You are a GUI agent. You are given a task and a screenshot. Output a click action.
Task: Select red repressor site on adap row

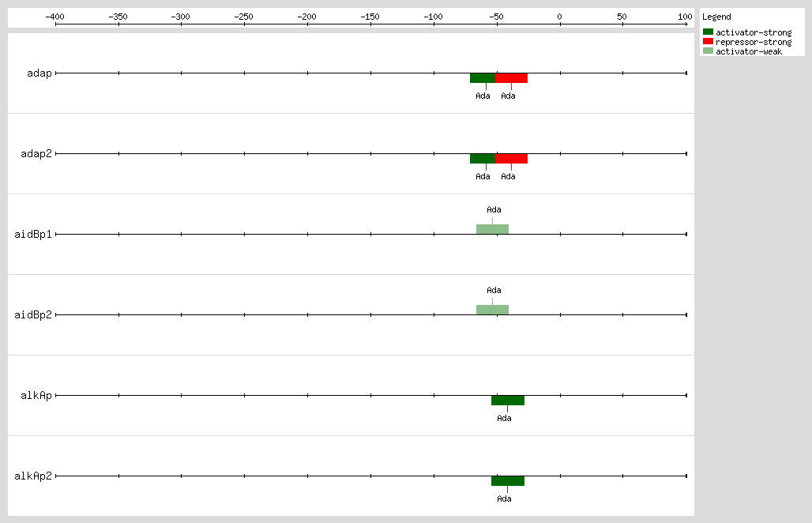512,78
